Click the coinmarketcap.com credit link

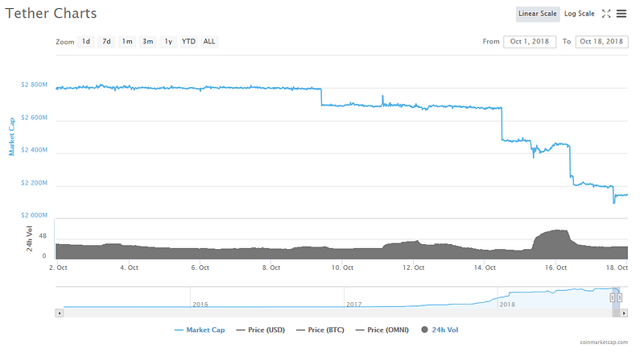(604, 342)
